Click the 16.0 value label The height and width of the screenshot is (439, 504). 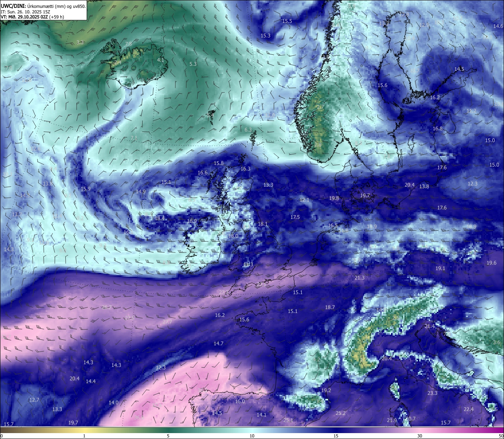point(240,401)
